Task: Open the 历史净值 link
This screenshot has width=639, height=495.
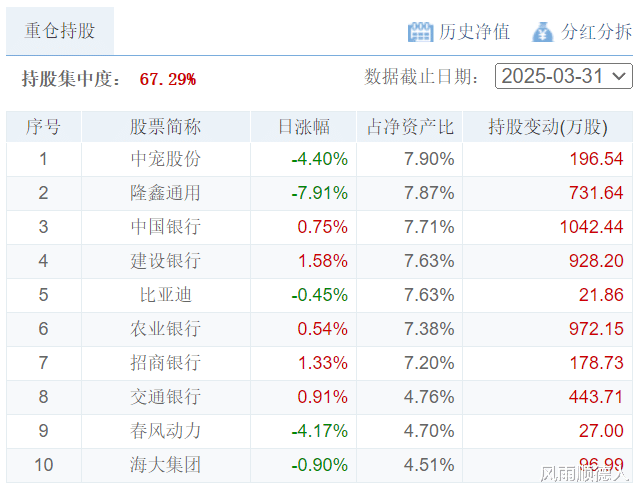Action: [474, 32]
